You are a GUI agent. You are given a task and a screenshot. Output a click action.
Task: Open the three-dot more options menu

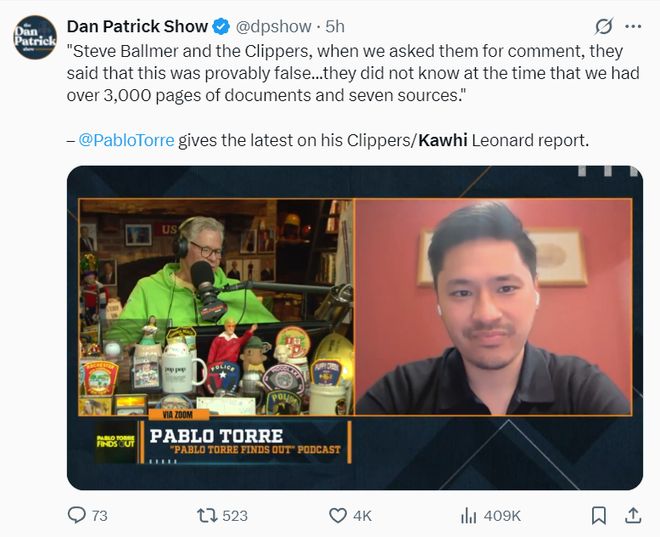(x=633, y=27)
